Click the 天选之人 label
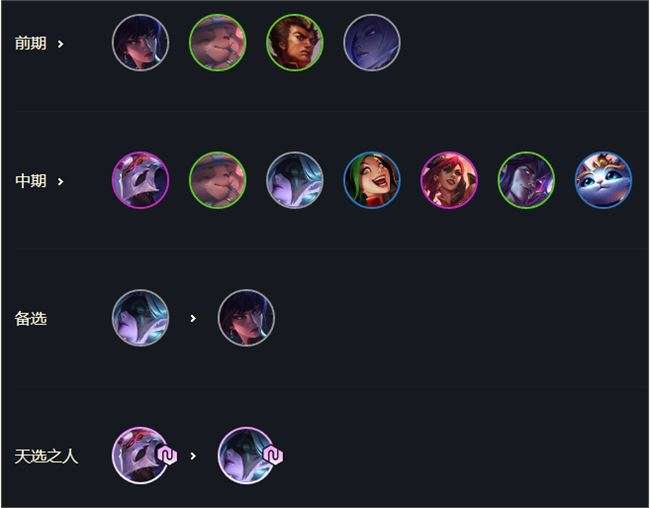Viewport: 650px width, 508px height. click(x=46, y=456)
